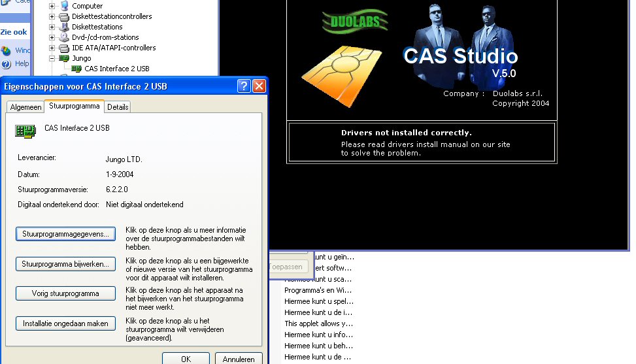Expand the Dvd-/cd-rom-stations node
The image size is (636, 364).
pos(52,37)
